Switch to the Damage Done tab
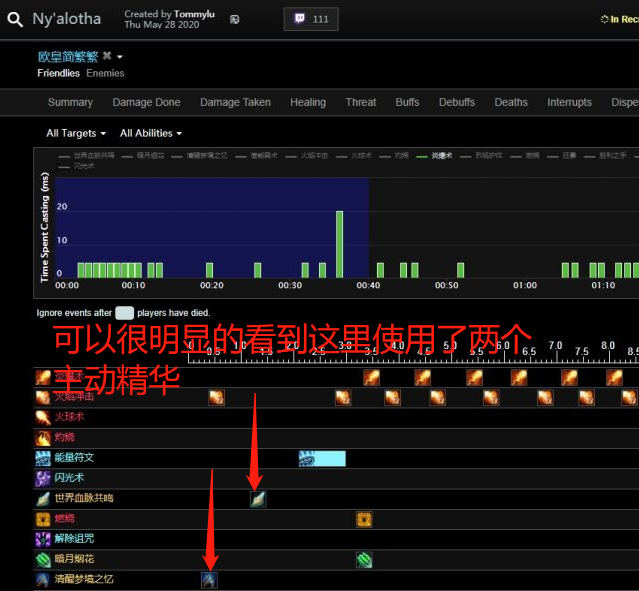The height and width of the screenshot is (591, 639). pyautogui.click(x=146, y=102)
